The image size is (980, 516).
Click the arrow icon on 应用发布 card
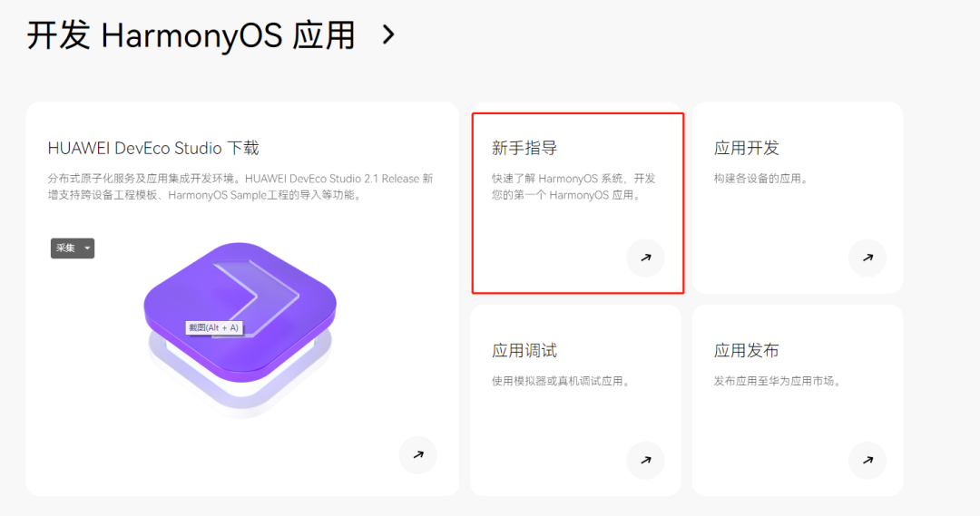tap(867, 461)
